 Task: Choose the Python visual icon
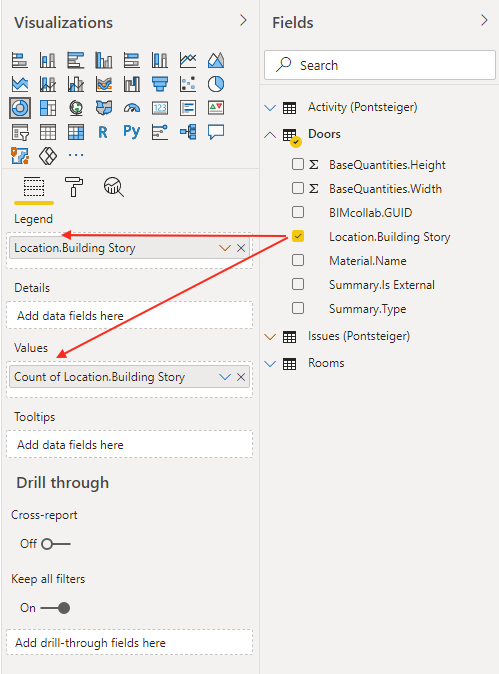[x=132, y=132]
